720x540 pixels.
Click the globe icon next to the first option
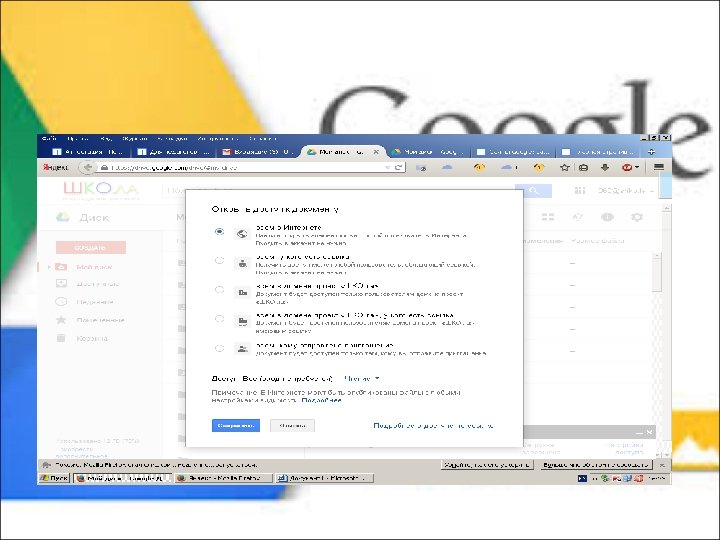click(242, 234)
